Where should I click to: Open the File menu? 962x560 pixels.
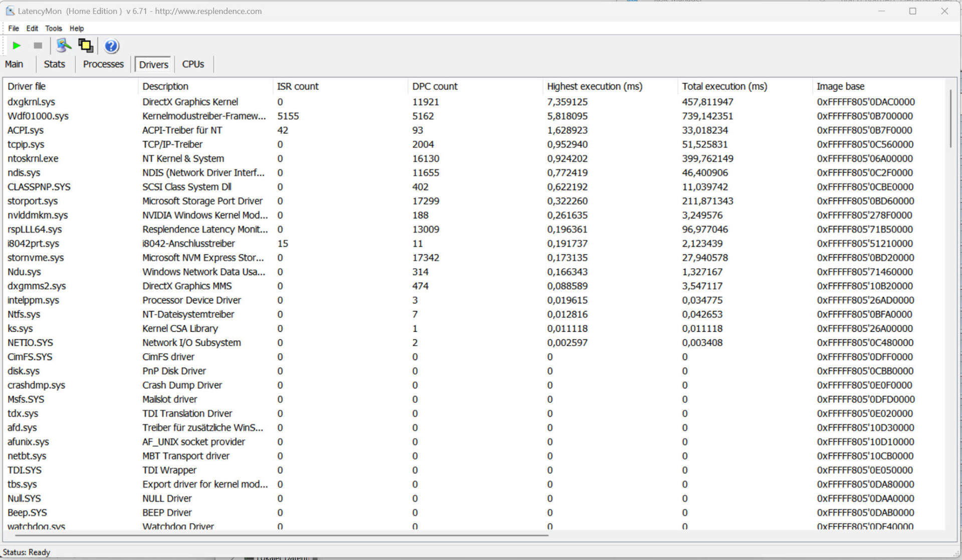click(14, 29)
